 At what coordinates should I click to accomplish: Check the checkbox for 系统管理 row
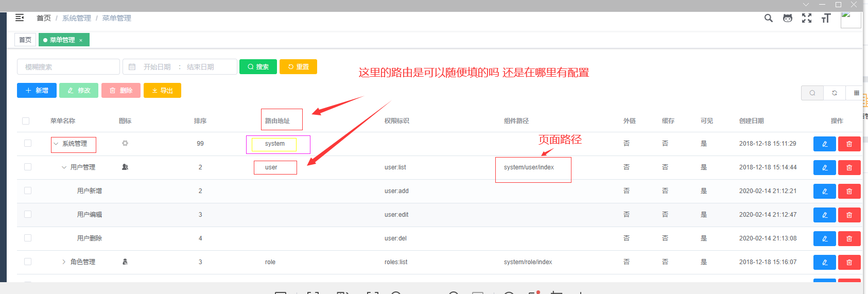[28, 144]
